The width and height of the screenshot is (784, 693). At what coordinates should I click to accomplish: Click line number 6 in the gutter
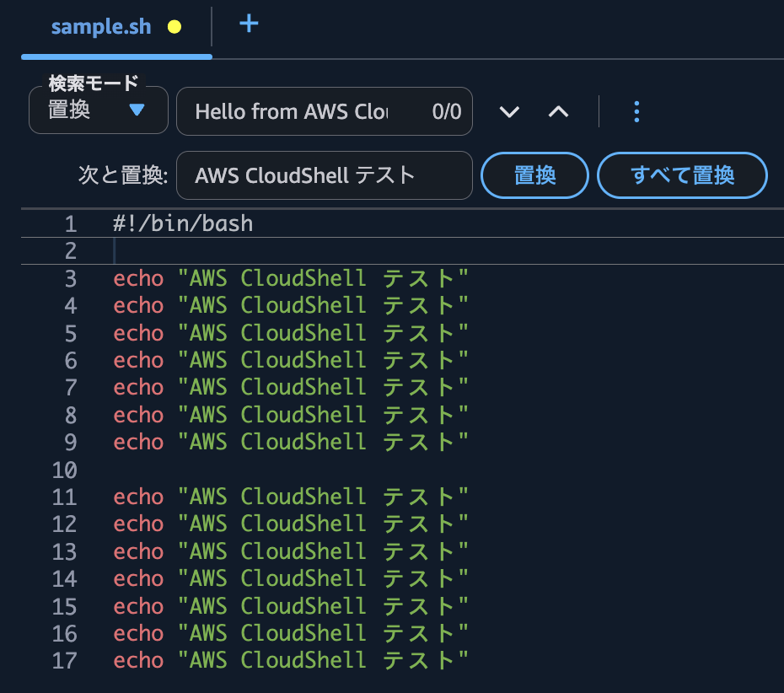[71, 361]
